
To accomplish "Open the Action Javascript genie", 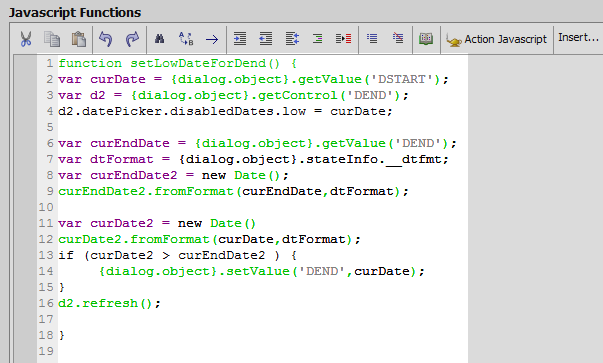I will [x=496, y=40].
